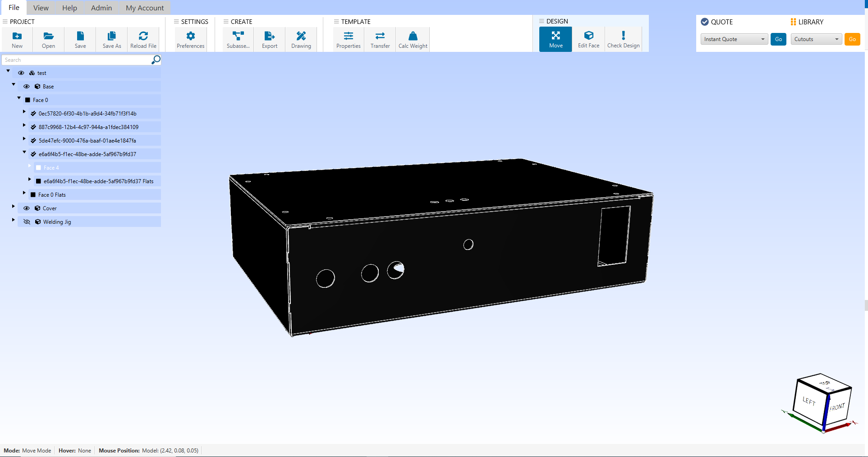Select the New project icon
This screenshot has height=457, width=868.
(x=17, y=39)
